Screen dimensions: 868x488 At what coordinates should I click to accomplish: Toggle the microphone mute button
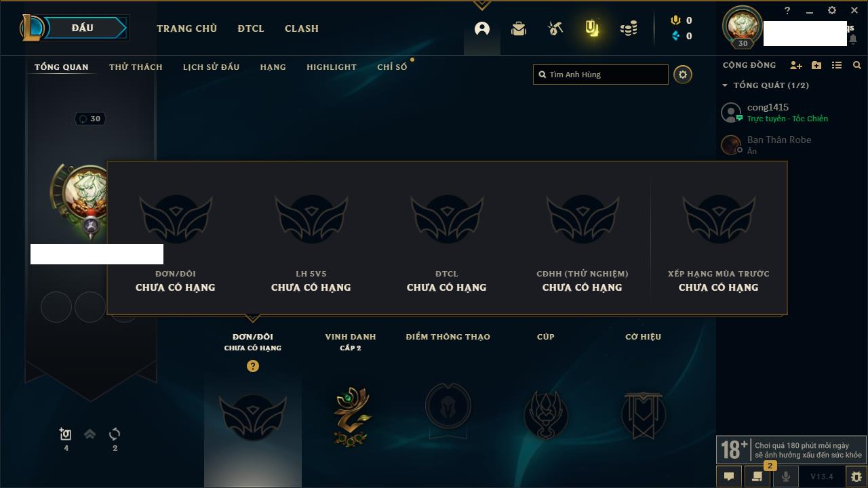785,476
